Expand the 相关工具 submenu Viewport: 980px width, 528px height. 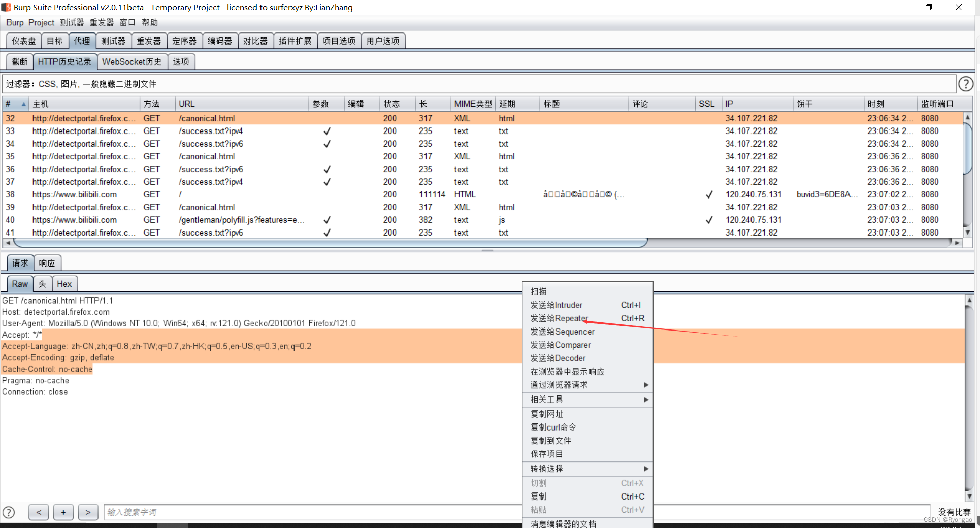coord(646,400)
